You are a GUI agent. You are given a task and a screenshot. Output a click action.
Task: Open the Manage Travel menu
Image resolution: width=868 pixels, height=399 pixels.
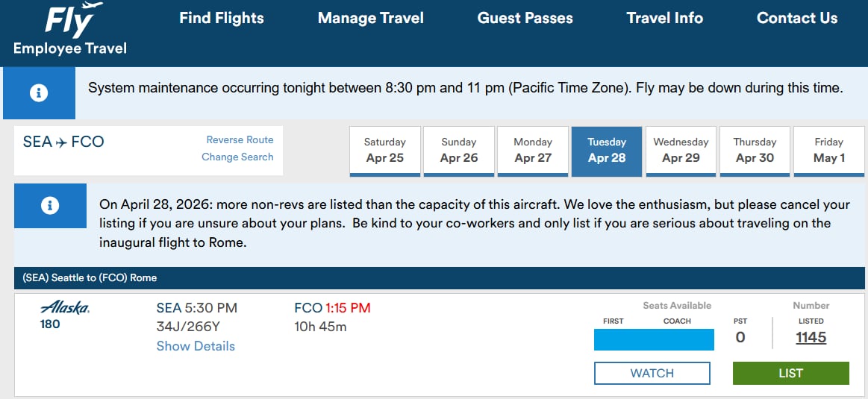pos(371,19)
